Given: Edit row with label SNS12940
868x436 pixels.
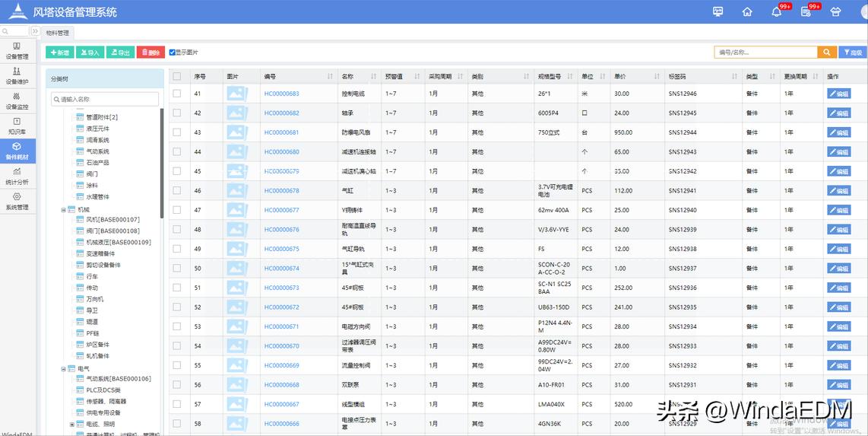Looking at the screenshot, I should pos(838,211).
